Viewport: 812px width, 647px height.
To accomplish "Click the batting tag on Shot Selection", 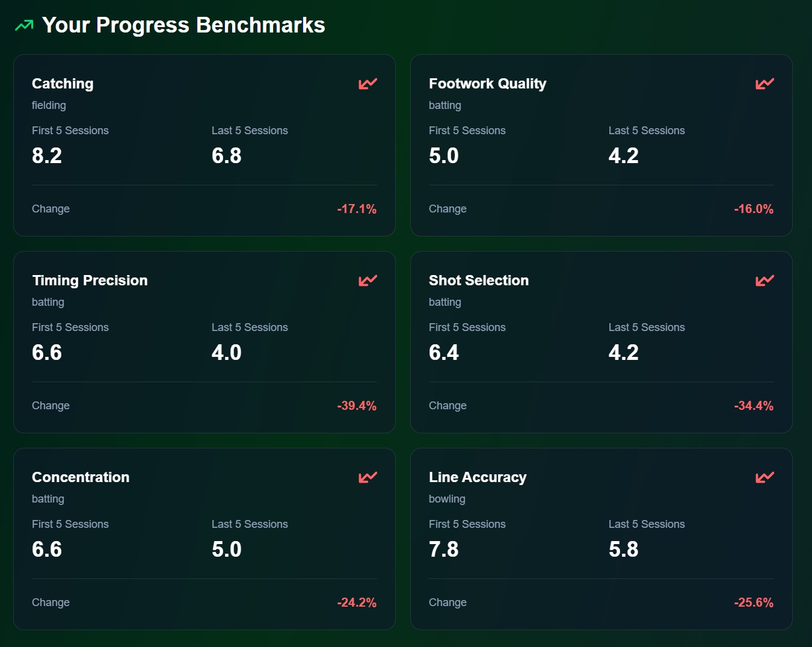I will 445,302.
